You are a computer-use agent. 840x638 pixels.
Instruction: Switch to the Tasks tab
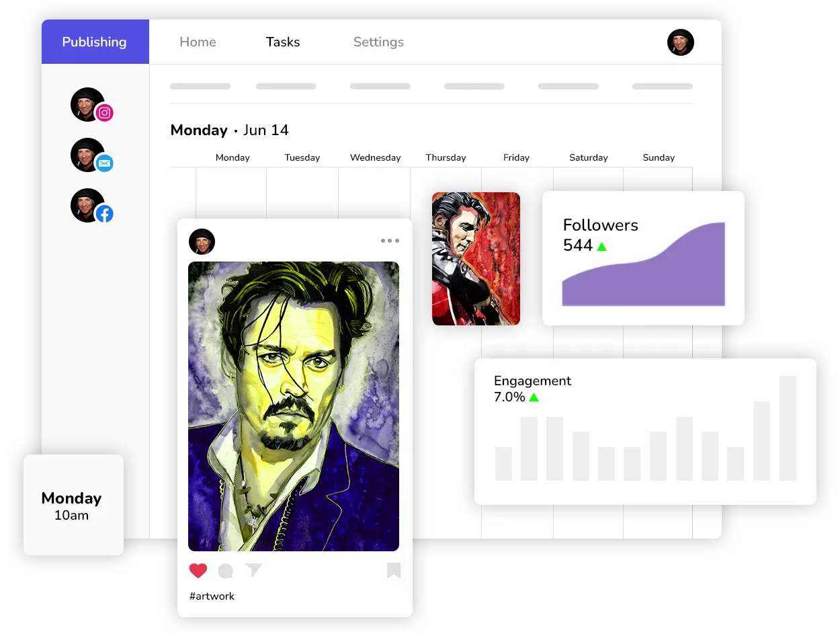283,42
